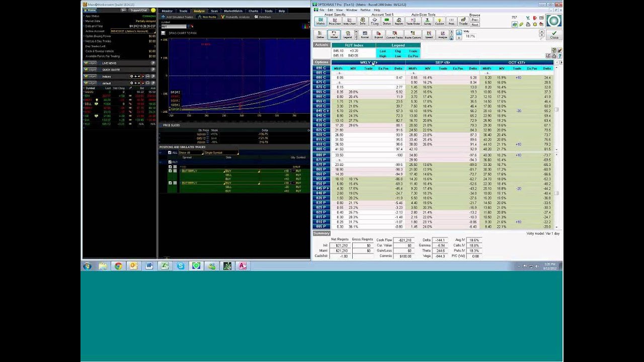This screenshot has width=644, height=362.
Task: Open the Show All dropdown in positions
Action: pyautogui.click(x=191, y=152)
